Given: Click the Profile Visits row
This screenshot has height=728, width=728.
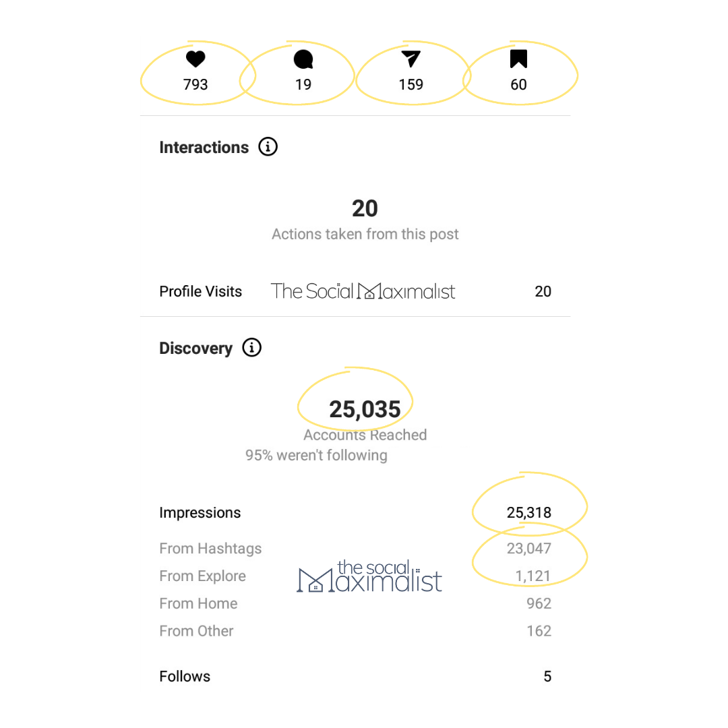Looking at the screenshot, I should point(355,291).
